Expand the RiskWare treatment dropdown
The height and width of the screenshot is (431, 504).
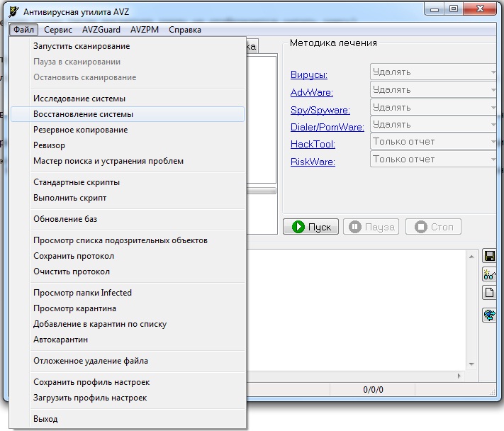pos(434,159)
